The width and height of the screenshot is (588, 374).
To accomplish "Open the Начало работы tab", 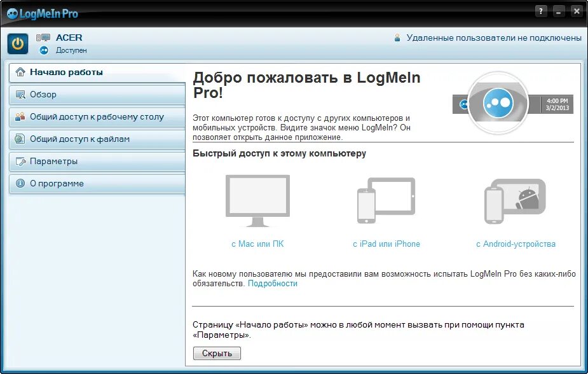I will [x=97, y=73].
